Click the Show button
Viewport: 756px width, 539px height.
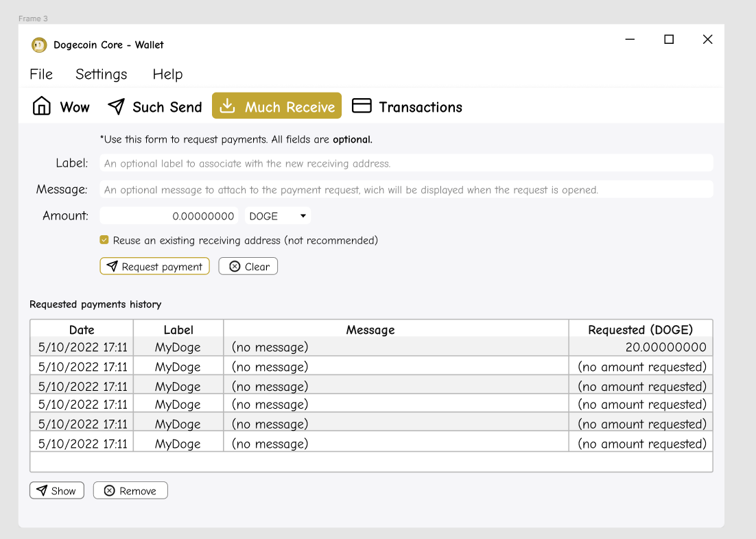[x=57, y=490]
